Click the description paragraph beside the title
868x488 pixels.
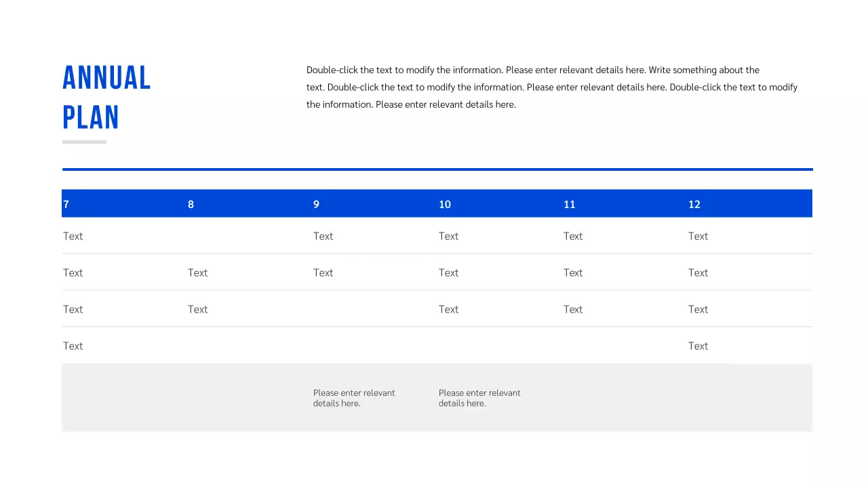click(551, 87)
